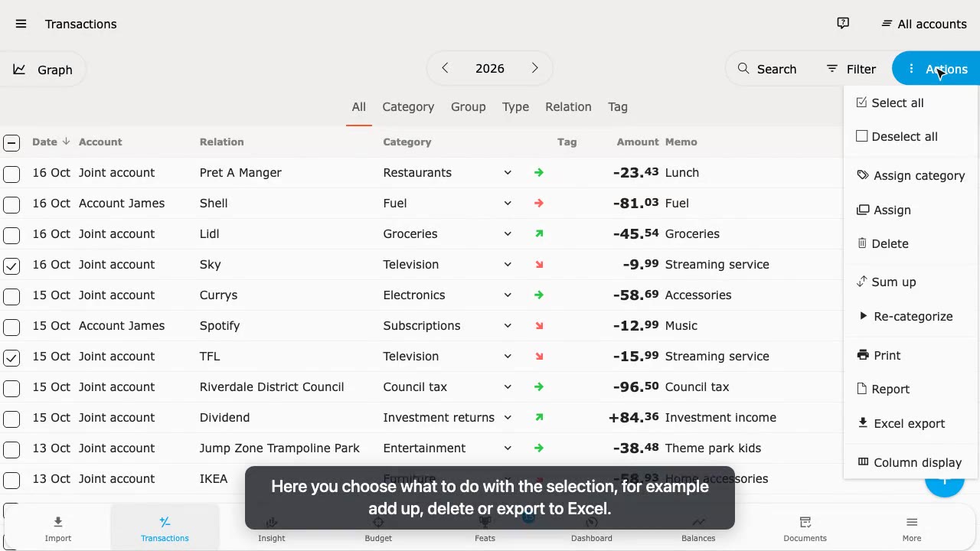Open Import in bottom navigation

[x=58, y=529]
